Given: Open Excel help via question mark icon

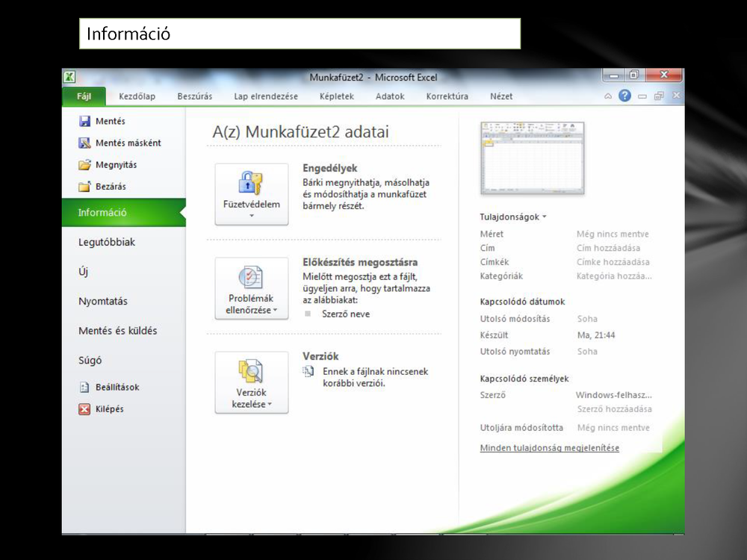Looking at the screenshot, I should pos(624,96).
